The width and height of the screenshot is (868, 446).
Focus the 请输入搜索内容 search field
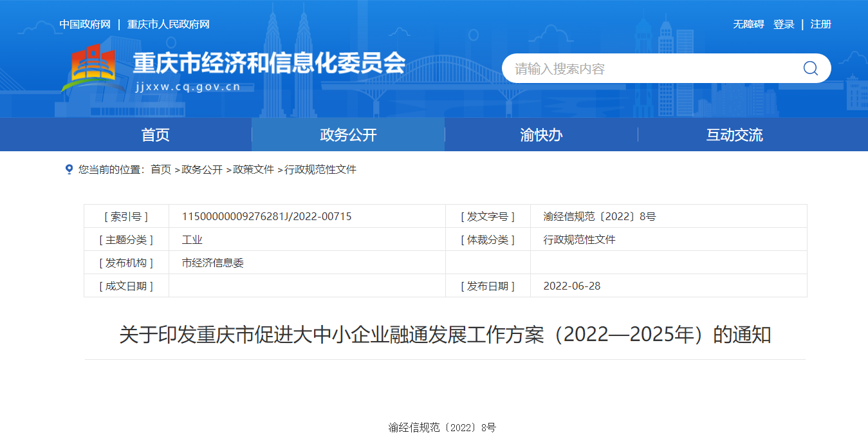click(650, 69)
